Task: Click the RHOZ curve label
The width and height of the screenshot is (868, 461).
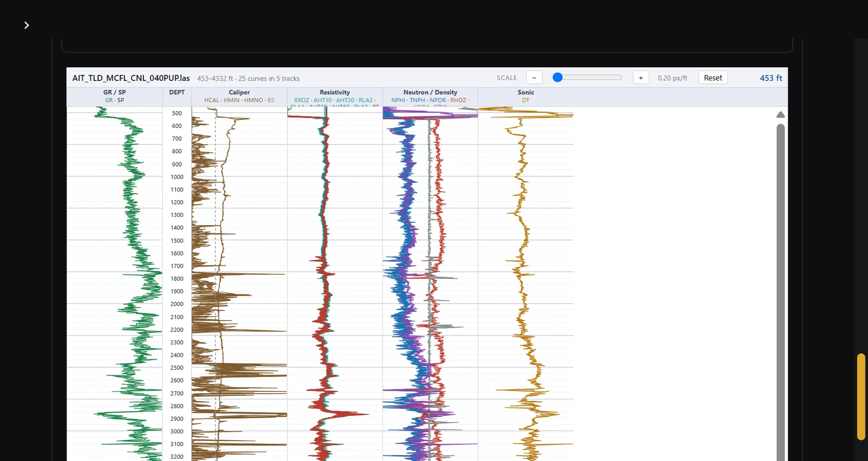Action: (458, 100)
